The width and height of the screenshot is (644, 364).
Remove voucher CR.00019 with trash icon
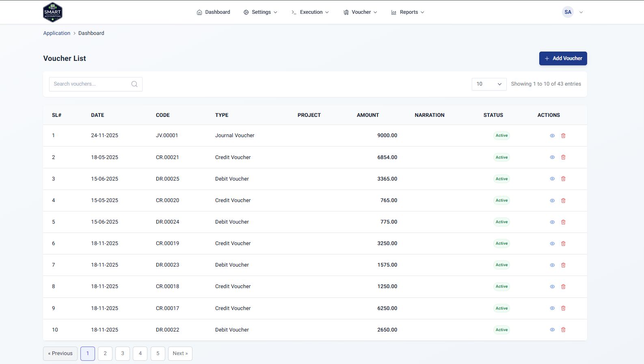pyautogui.click(x=563, y=243)
